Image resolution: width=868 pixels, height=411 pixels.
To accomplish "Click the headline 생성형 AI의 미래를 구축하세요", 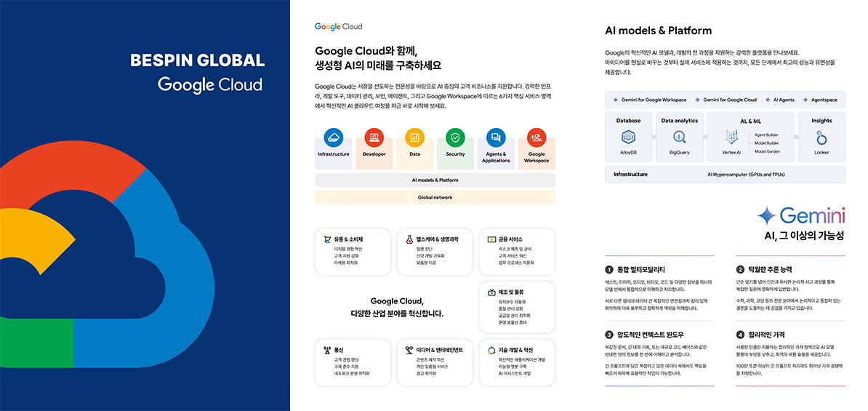I will [x=378, y=65].
